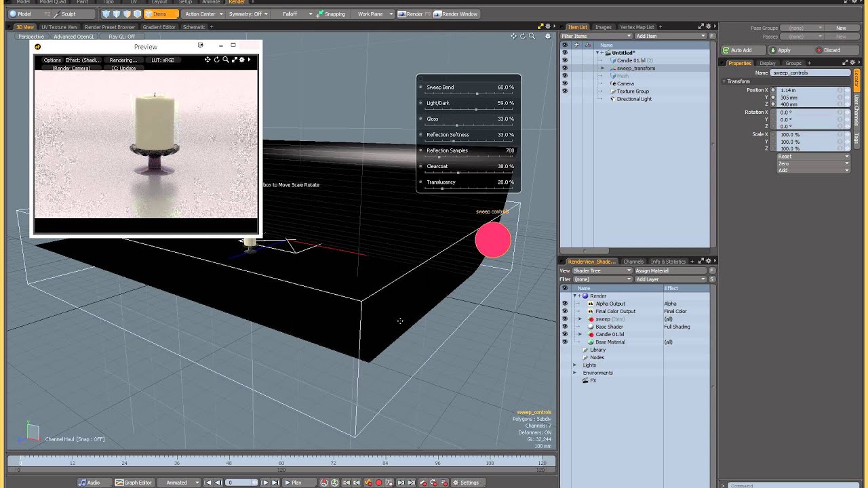Screen dimensions: 868x488
Task: Open the 3D viewport gear settings
Action: coord(549,36)
